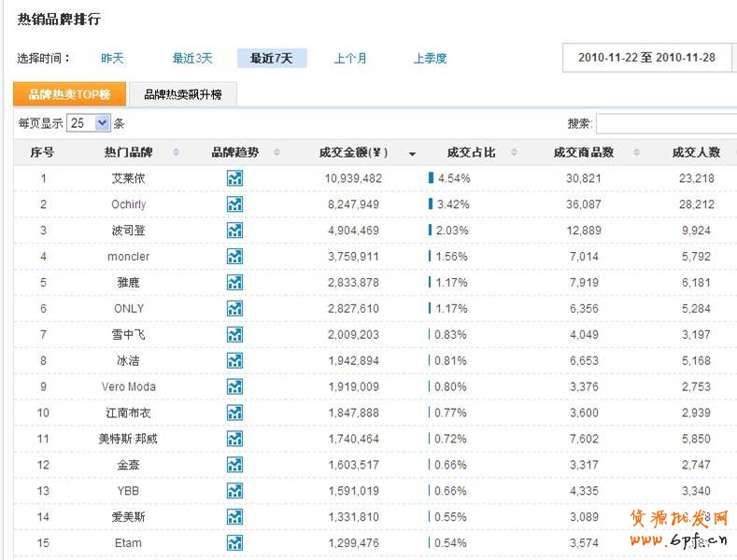Click brand name Etam
The width and height of the screenshot is (737, 560).
click(128, 543)
